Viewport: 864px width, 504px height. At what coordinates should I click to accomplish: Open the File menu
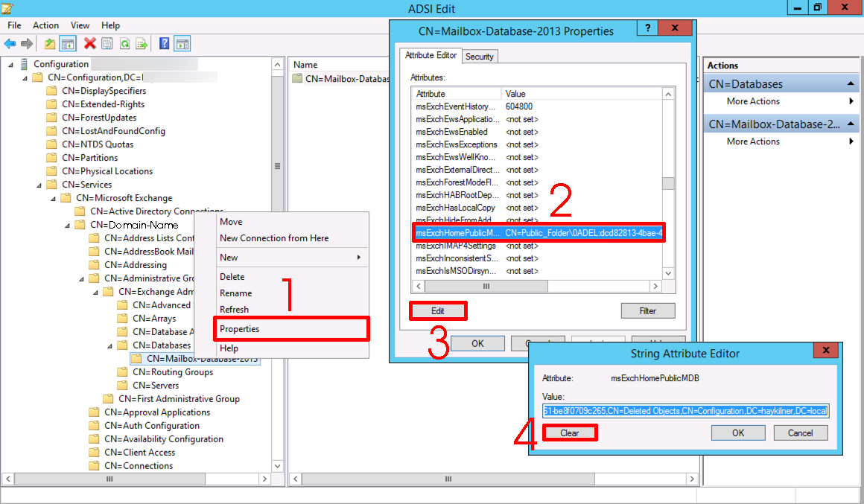(14, 25)
